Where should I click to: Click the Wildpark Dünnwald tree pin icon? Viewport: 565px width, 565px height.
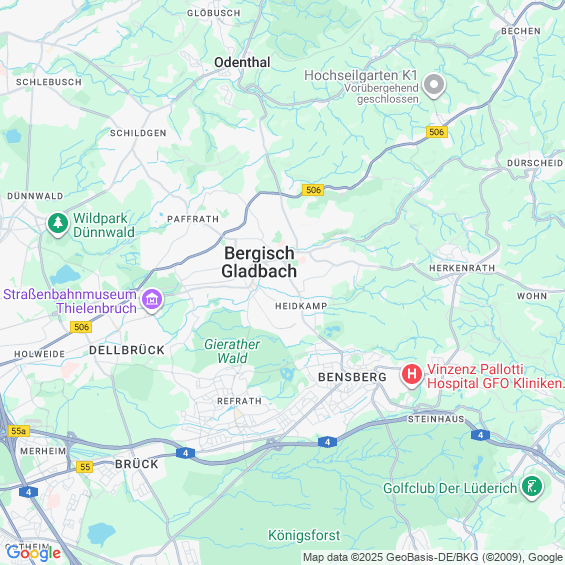coord(58,224)
